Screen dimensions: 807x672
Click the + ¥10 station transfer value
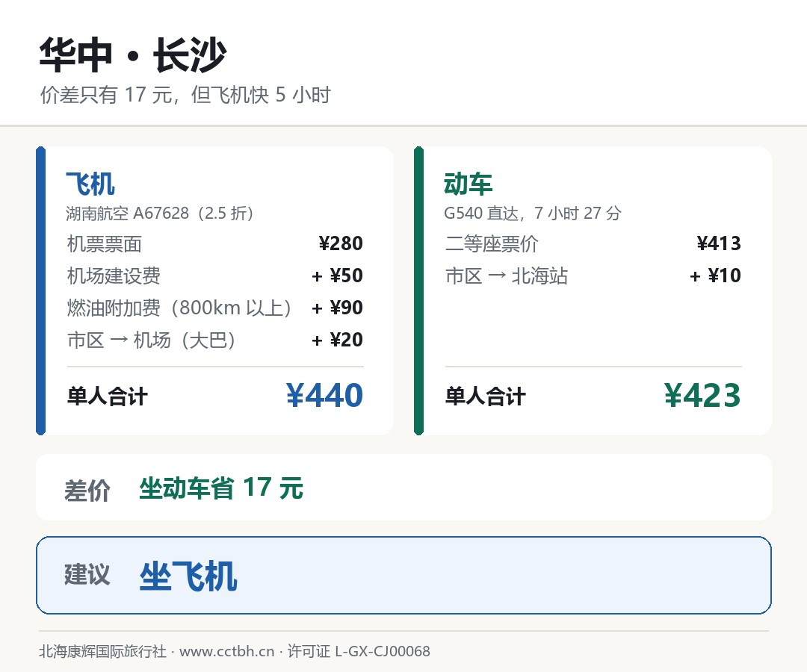(x=716, y=276)
